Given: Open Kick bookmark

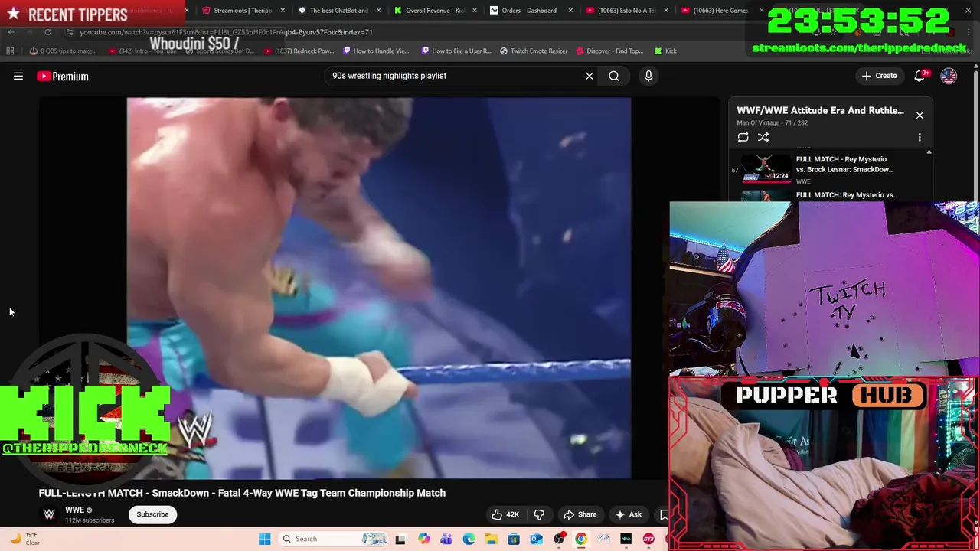Looking at the screenshot, I should pos(665,51).
